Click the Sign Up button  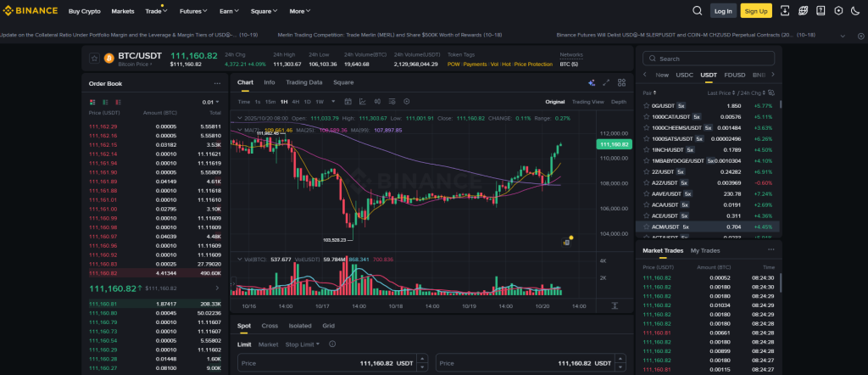pos(756,10)
